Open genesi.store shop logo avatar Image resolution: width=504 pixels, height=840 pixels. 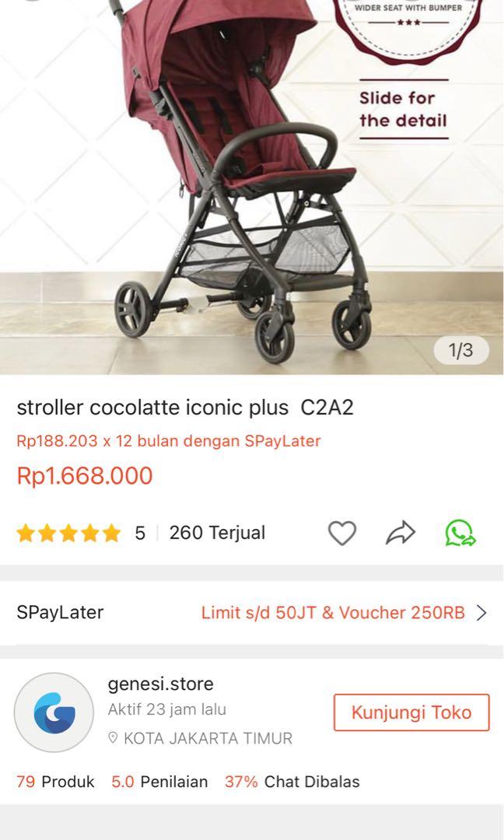(x=54, y=712)
